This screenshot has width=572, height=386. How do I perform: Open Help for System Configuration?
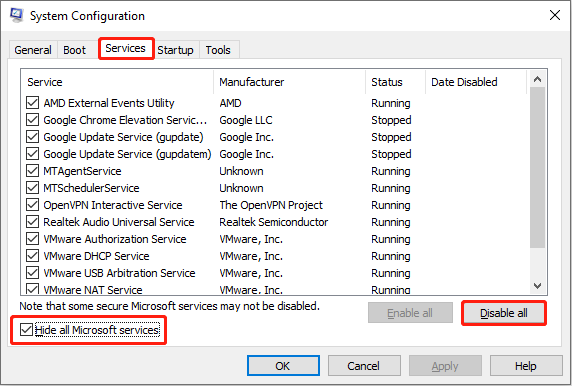526,366
